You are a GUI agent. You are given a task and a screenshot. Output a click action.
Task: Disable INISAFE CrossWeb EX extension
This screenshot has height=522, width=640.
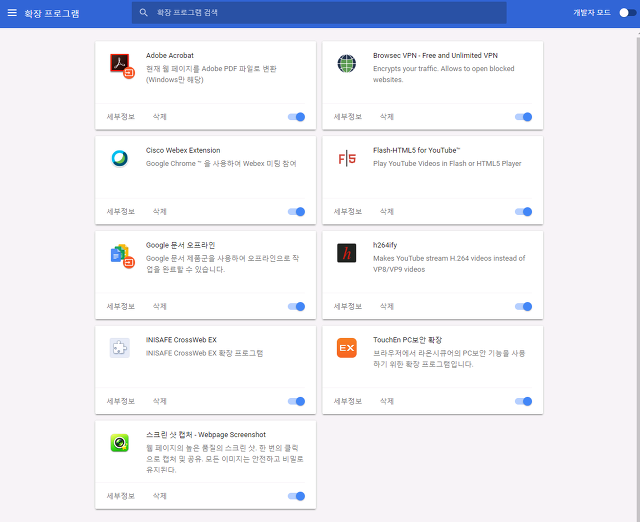coord(296,402)
